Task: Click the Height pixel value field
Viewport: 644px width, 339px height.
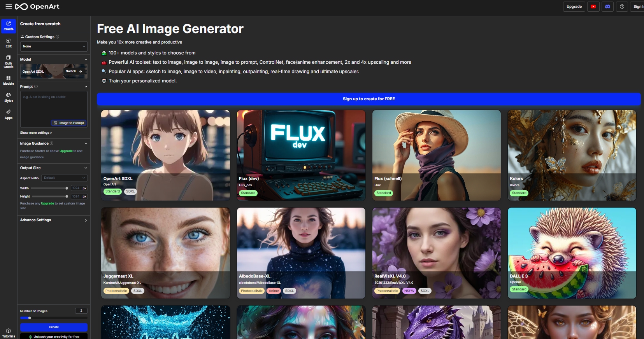Action: click(x=76, y=196)
